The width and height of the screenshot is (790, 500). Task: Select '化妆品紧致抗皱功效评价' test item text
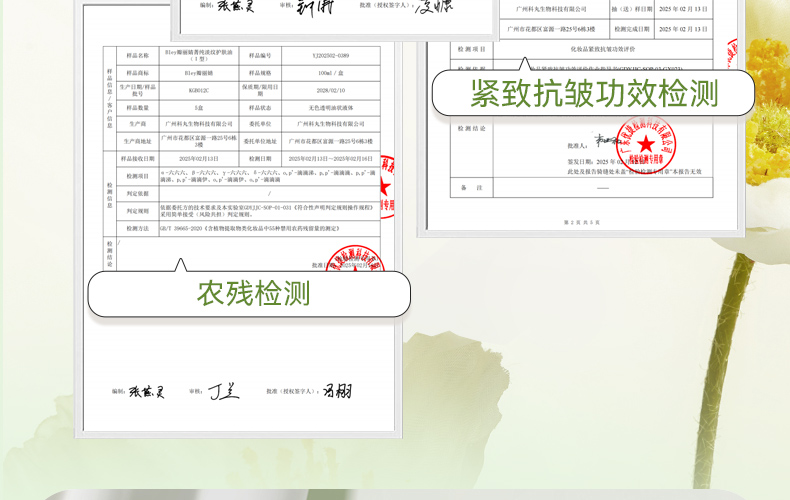click(603, 49)
